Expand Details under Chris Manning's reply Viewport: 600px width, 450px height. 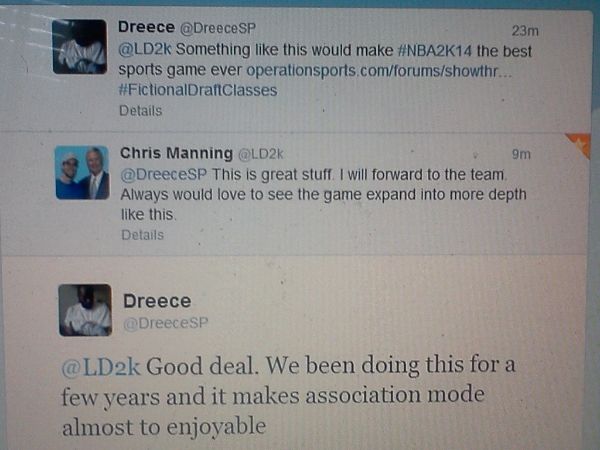[142, 235]
